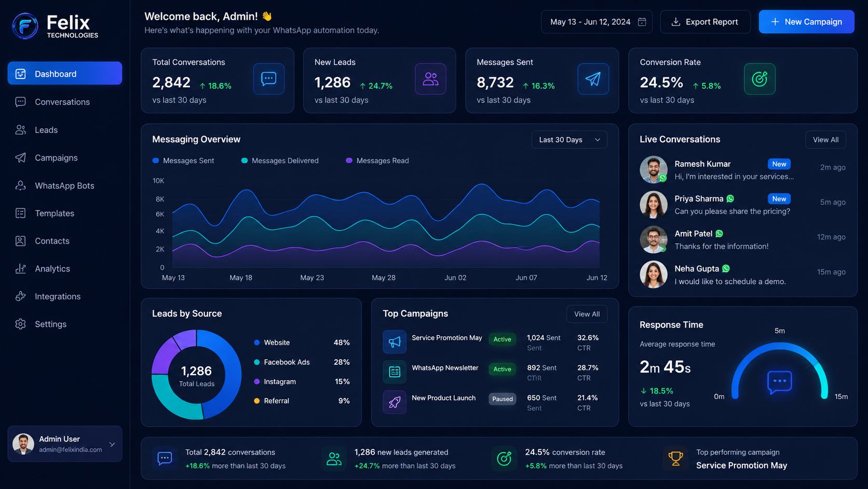Click the Integrations puzzle sidebar icon
The image size is (868, 489).
click(21, 296)
